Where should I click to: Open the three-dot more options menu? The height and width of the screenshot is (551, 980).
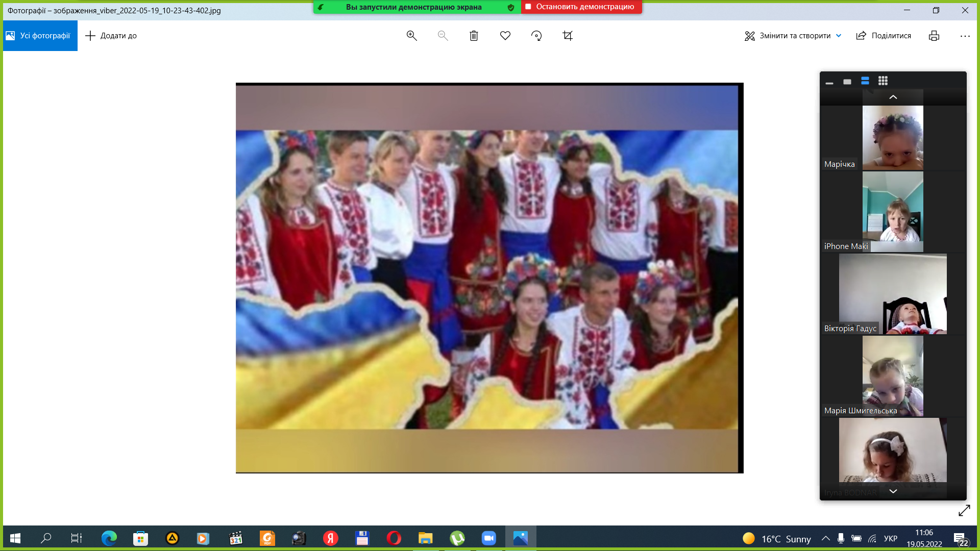[x=965, y=36]
